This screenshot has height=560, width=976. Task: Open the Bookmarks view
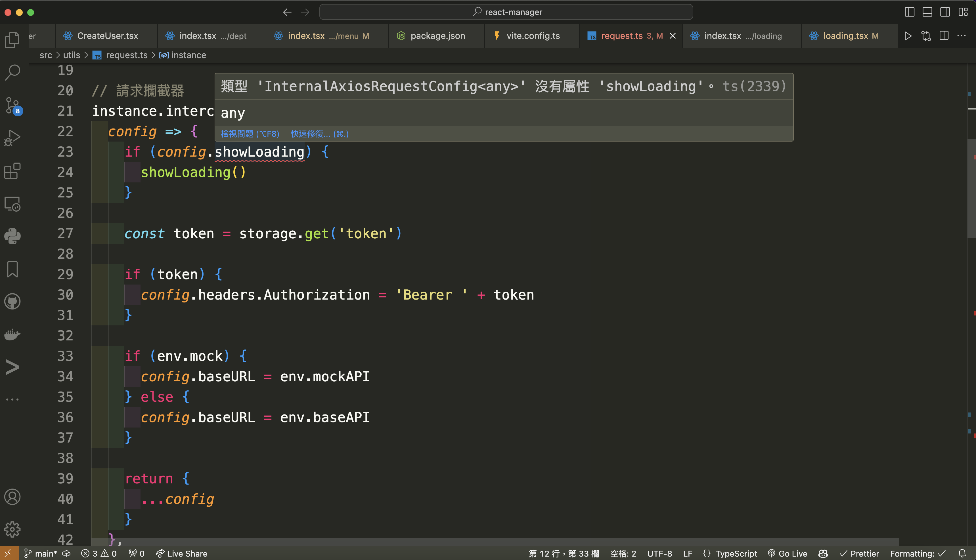[12, 269]
